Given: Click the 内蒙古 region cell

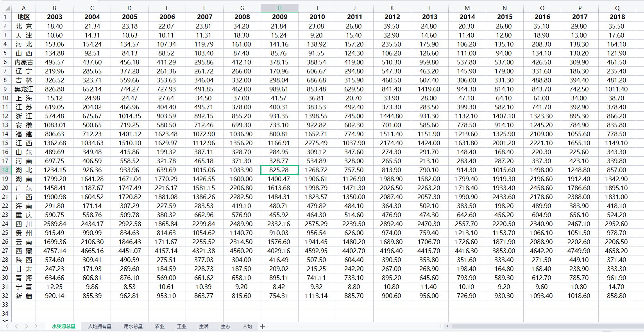Looking at the screenshot, I should click(x=24, y=62).
